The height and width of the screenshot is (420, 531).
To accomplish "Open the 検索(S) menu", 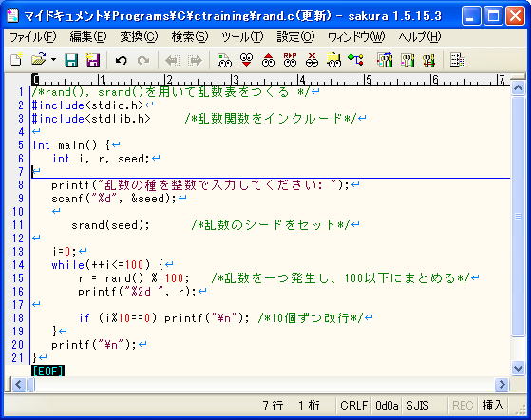I will (x=190, y=37).
